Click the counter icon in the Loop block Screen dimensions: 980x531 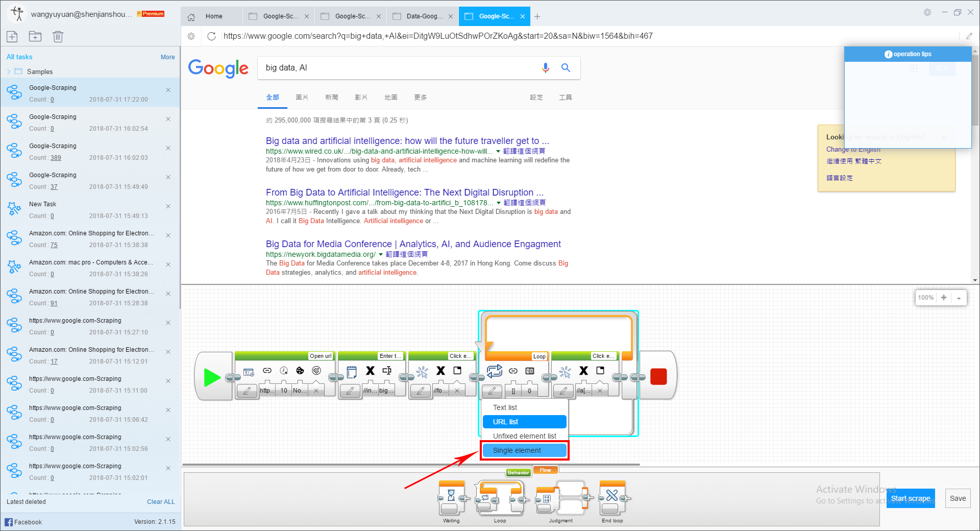coord(530,371)
